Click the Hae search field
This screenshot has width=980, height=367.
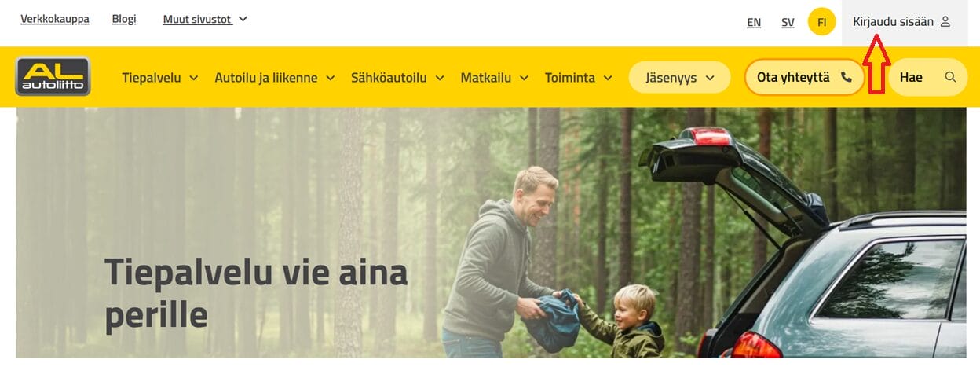[x=928, y=77]
